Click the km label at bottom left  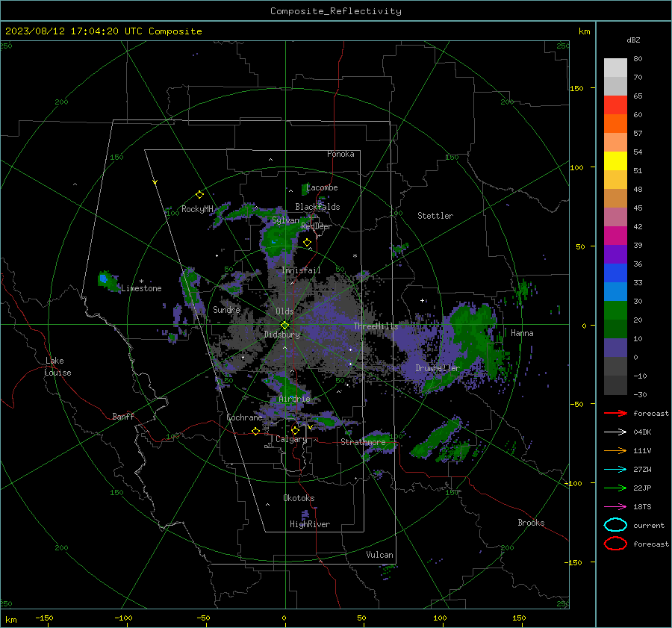[10, 620]
